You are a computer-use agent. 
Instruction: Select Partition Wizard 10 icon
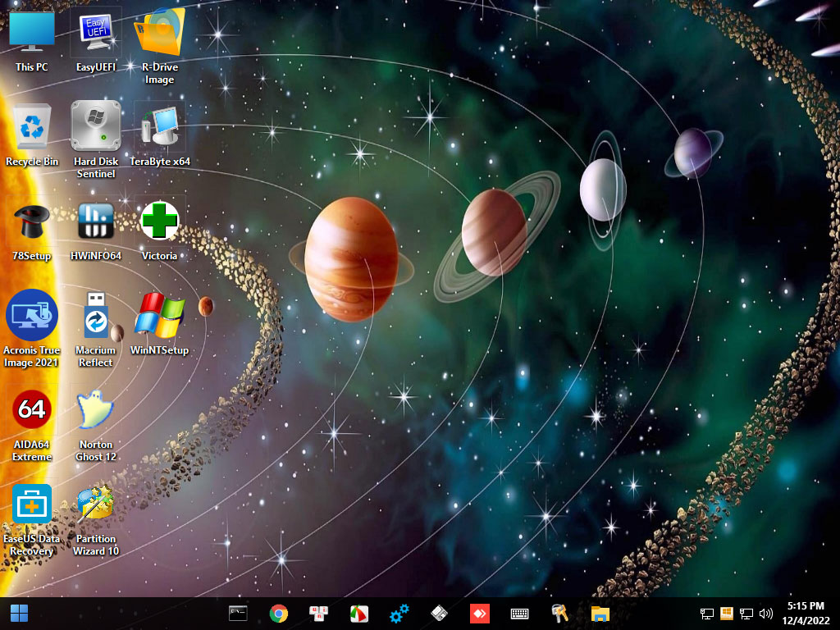click(x=96, y=518)
